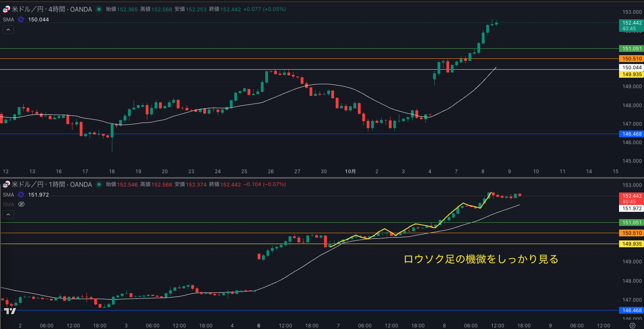Select the yellow ロウソク足の機微 text annotation
The image size is (644, 329).
pyautogui.click(x=481, y=259)
